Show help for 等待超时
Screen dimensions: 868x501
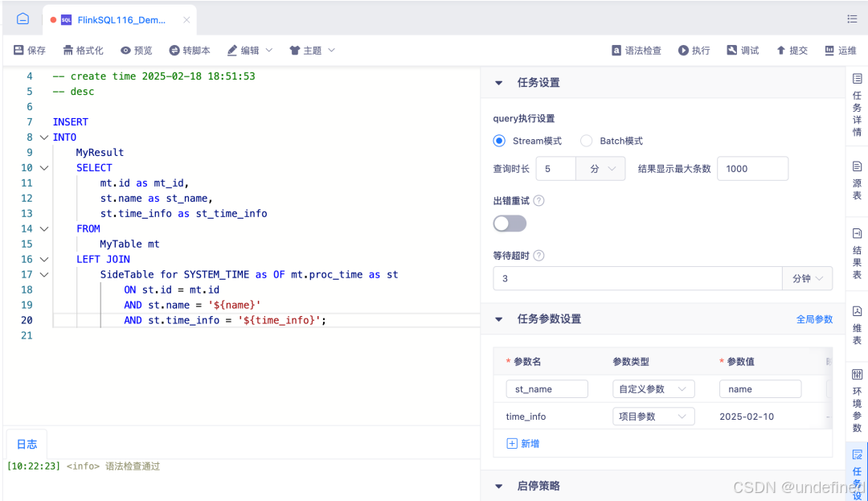click(538, 256)
